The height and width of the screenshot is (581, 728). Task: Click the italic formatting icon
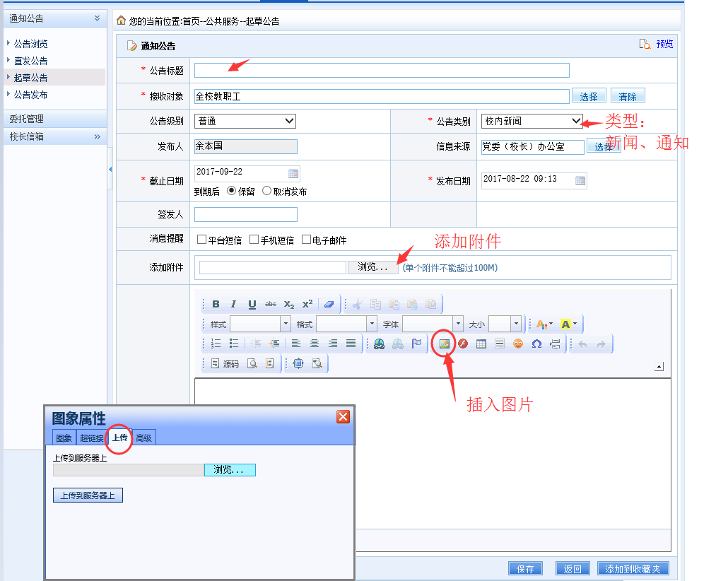[x=234, y=304]
